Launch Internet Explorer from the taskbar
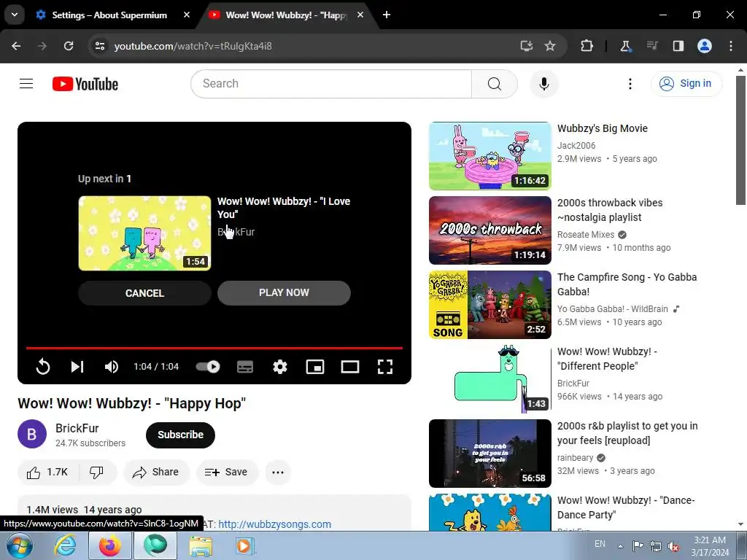Viewport: 747px width, 560px height. tap(65, 545)
